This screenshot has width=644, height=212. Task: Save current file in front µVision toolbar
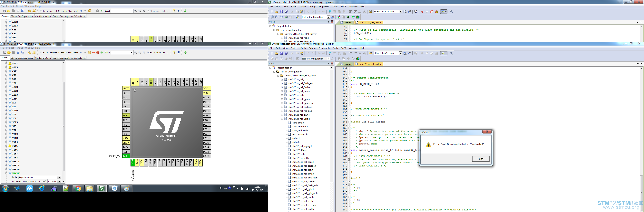[x=281, y=53]
